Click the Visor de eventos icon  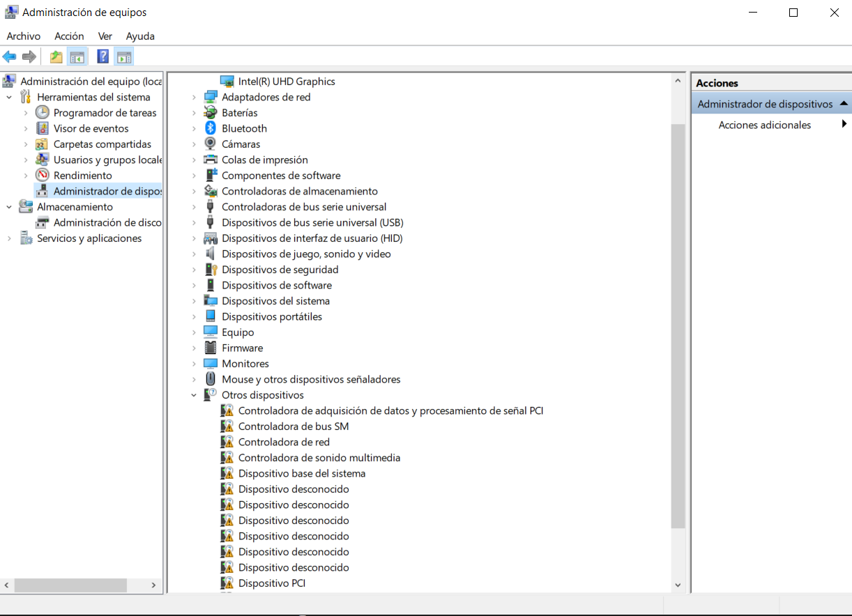pos(43,128)
